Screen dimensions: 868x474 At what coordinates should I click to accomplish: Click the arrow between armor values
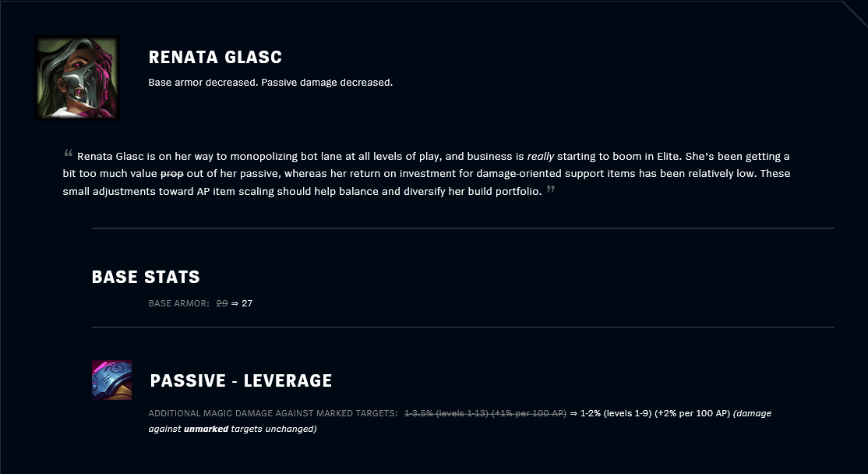[x=235, y=303]
